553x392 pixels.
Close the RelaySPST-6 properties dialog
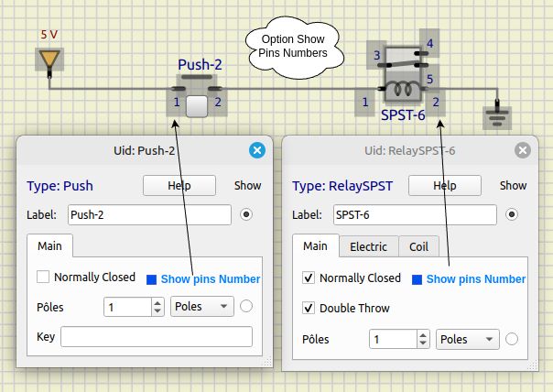pyautogui.click(x=523, y=150)
